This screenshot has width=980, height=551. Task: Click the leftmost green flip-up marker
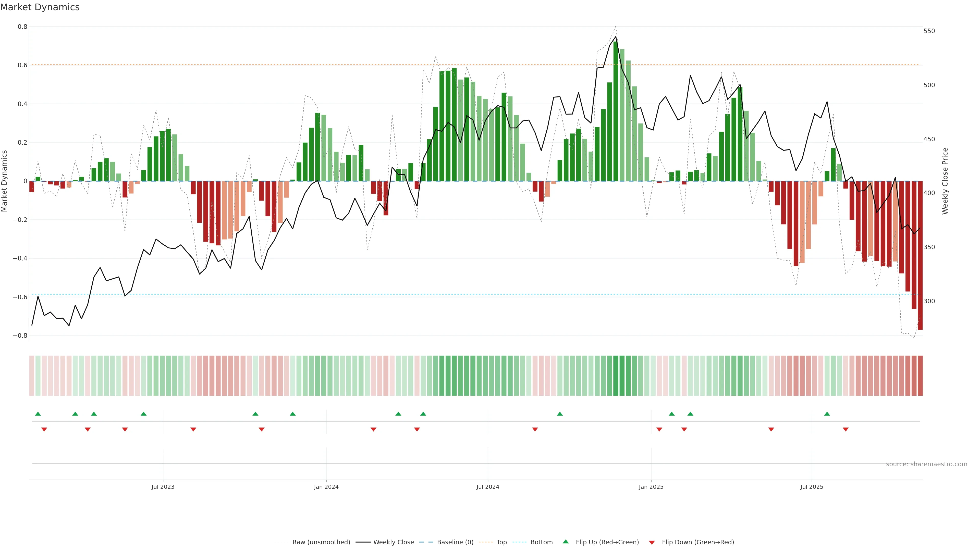[38, 414]
